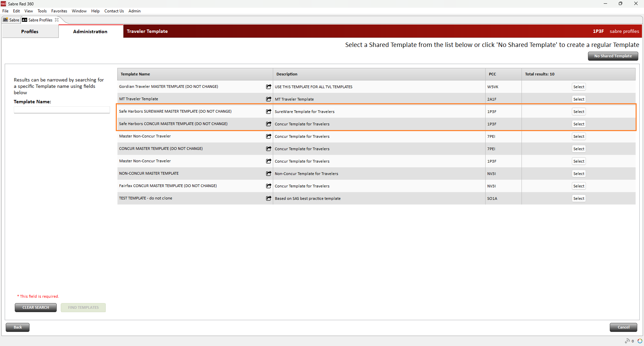Switch to the Sabre tab

pyautogui.click(x=11, y=20)
